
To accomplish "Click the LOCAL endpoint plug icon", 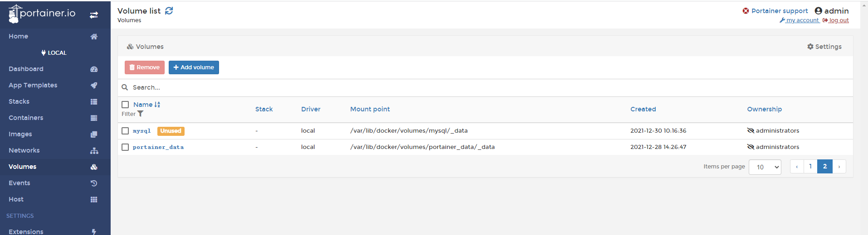I will tap(44, 53).
